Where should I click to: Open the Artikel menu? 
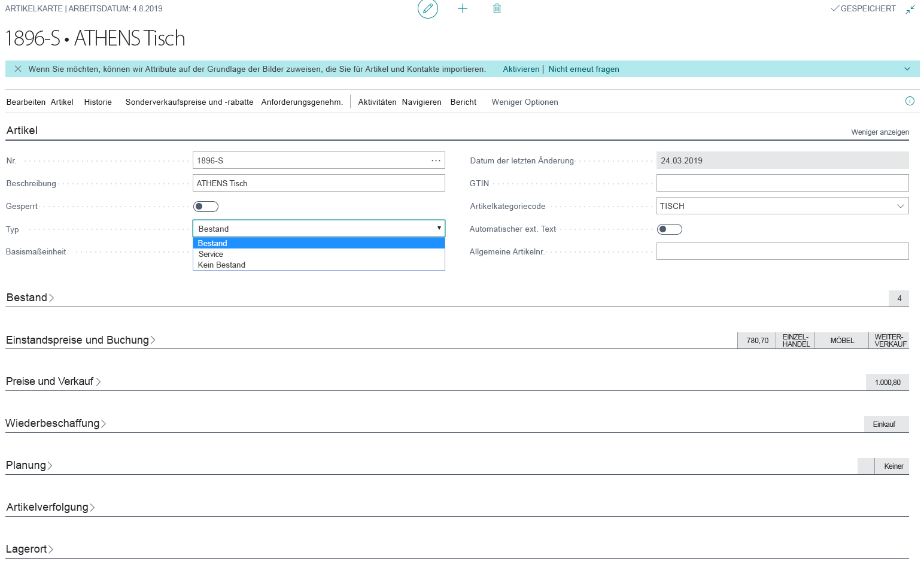(62, 102)
